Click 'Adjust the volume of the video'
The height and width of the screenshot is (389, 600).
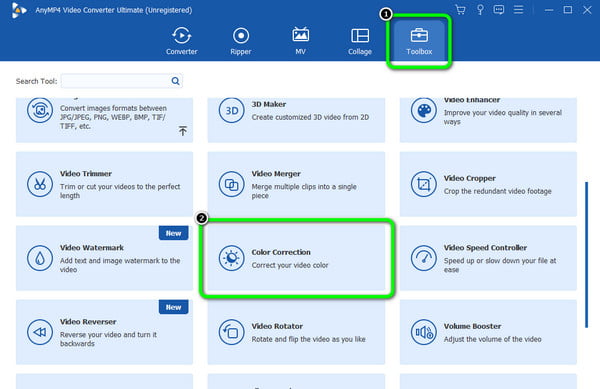[x=492, y=339]
